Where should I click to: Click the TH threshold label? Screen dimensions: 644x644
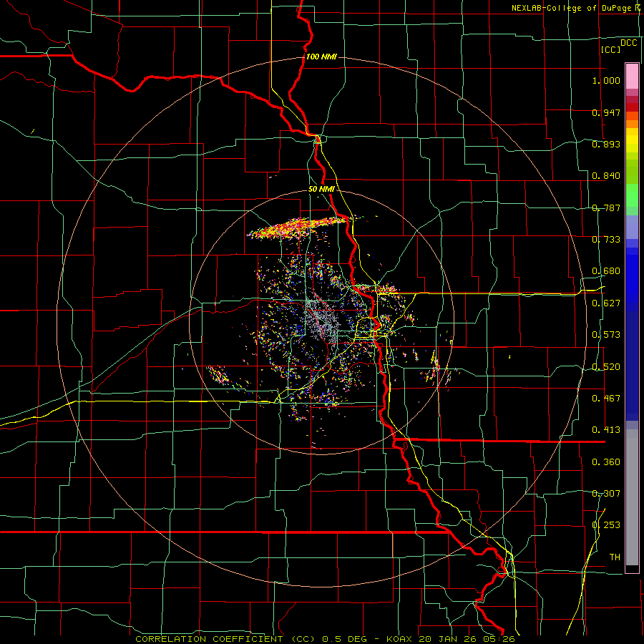pos(615,557)
